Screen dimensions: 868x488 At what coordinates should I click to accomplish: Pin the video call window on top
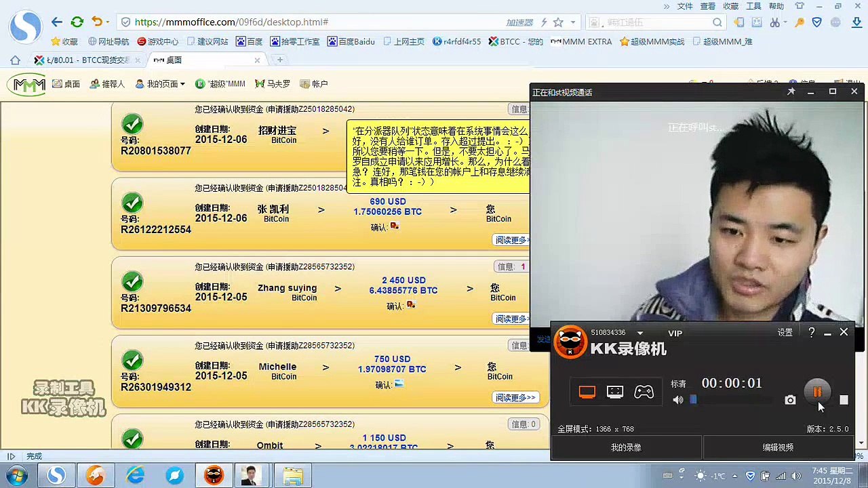coord(791,91)
